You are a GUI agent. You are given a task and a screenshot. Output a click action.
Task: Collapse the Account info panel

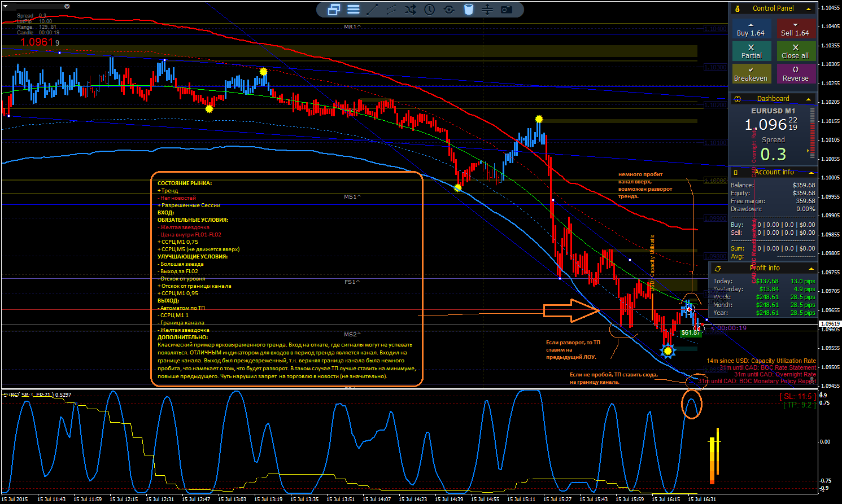click(812, 173)
